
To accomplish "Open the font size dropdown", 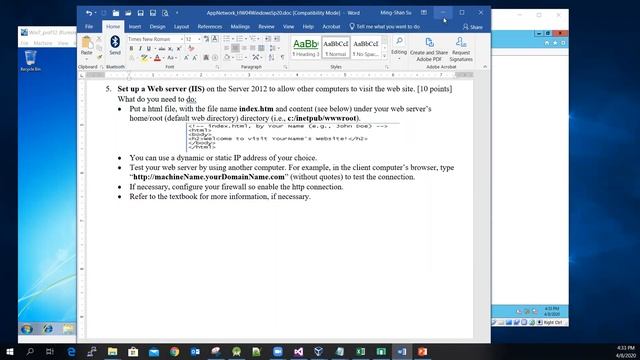I will coord(199,39).
